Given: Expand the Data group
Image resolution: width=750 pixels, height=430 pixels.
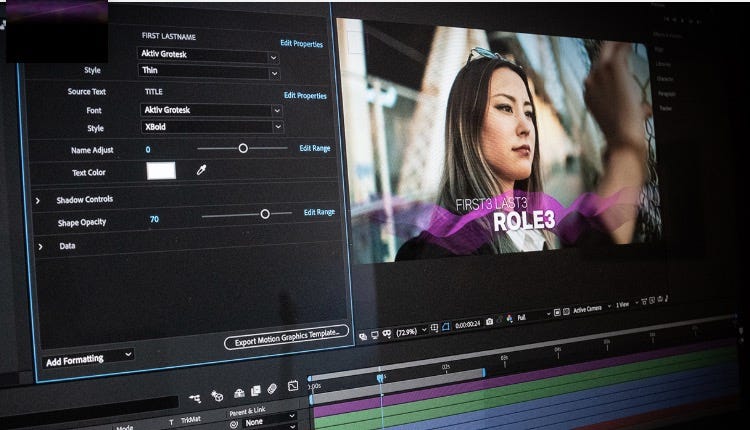Looking at the screenshot, I should (40, 247).
